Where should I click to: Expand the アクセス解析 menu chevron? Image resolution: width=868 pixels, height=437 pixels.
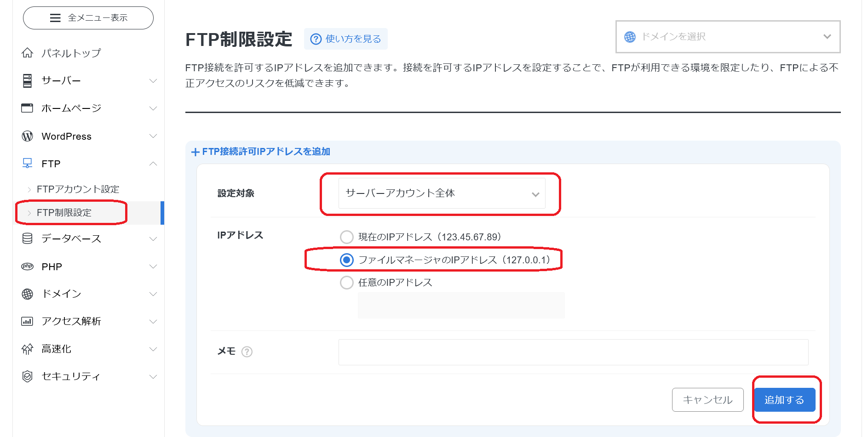click(153, 322)
